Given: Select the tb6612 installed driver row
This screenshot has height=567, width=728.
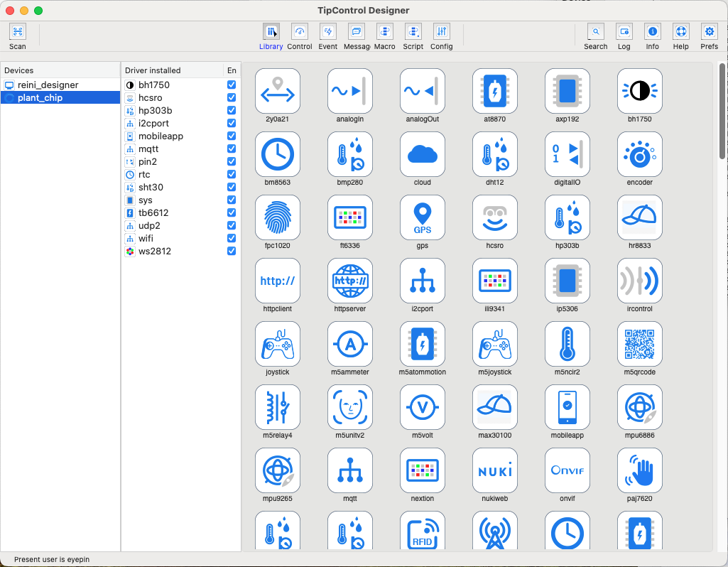Looking at the screenshot, I should (x=153, y=213).
